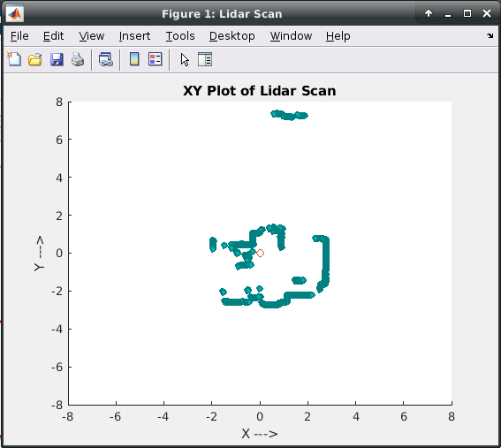The width and height of the screenshot is (501, 448).
Task: Click the red circle marker at the origin
Action: [260, 253]
